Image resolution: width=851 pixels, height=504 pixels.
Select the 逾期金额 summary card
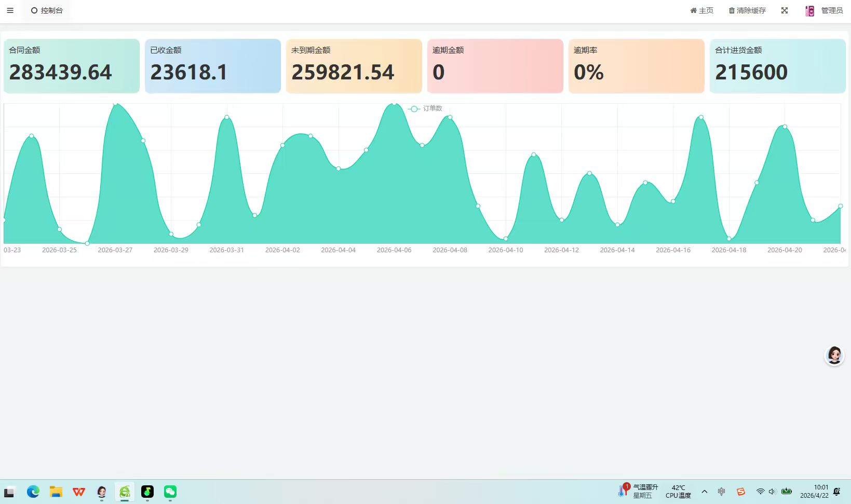(495, 66)
